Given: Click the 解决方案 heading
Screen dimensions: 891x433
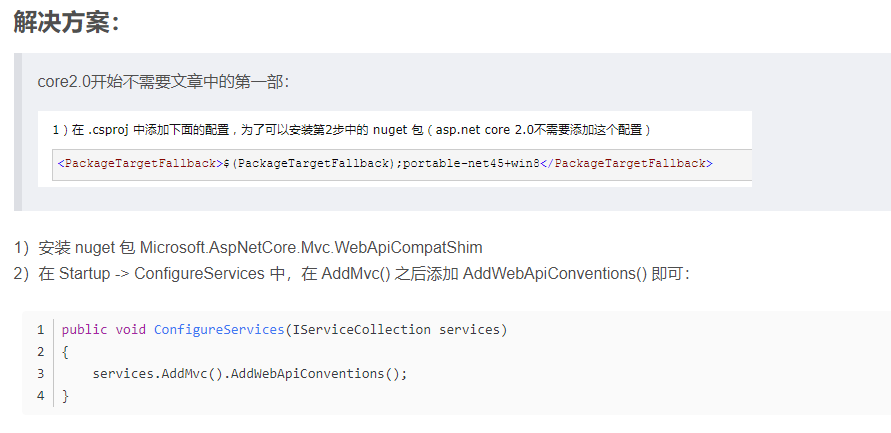Looking at the screenshot, I should [x=66, y=21].
